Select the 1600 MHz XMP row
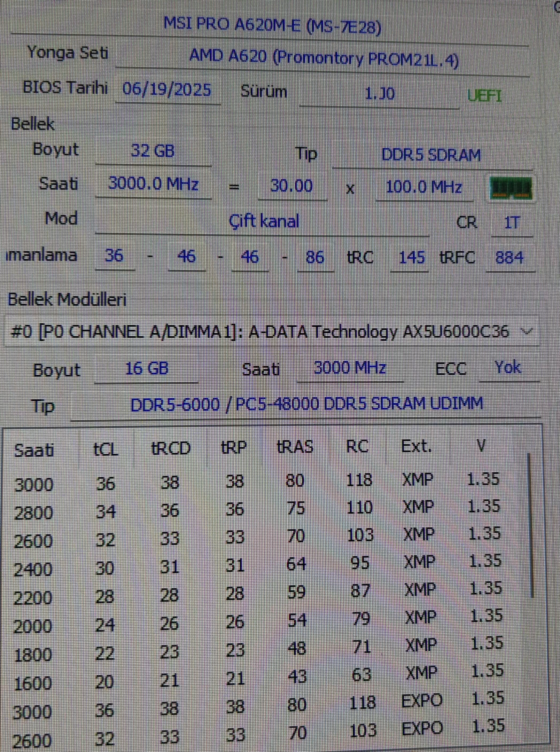 coord(259,676)
